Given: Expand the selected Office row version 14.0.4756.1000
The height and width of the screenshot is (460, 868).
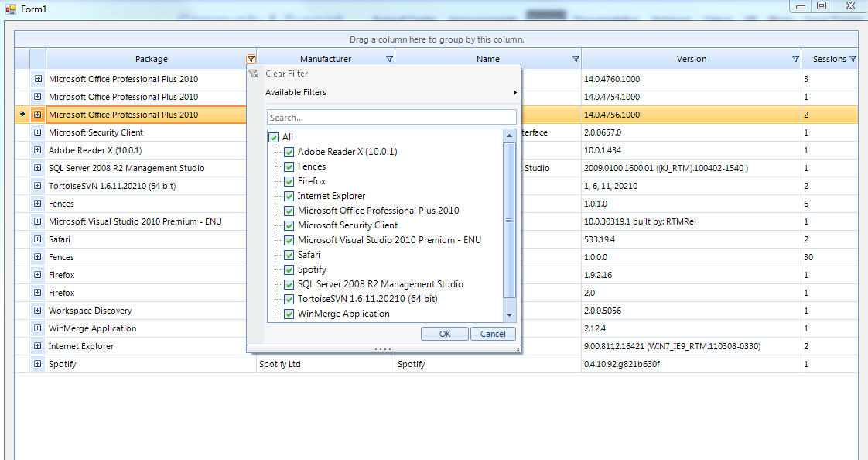Looking at the screenshot, I should [x=38, y=114].
